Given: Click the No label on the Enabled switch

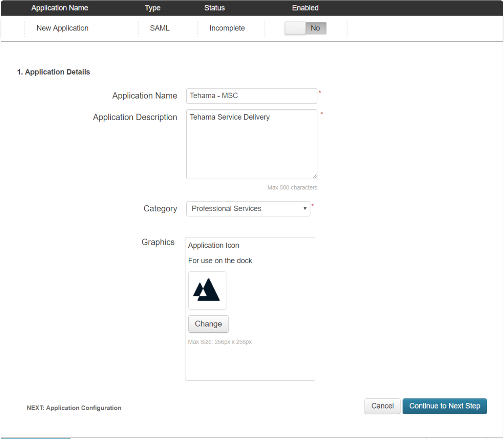Looking at the screenshot, I should (316, 28).
